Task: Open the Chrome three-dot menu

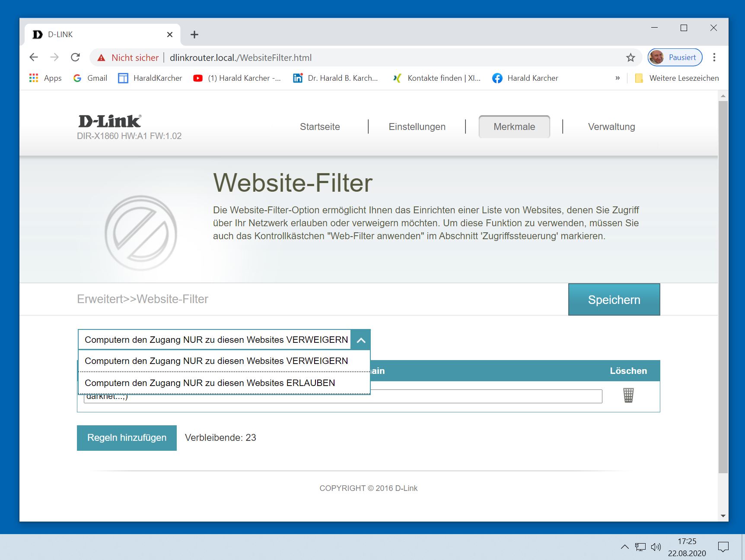Action: 714,57
